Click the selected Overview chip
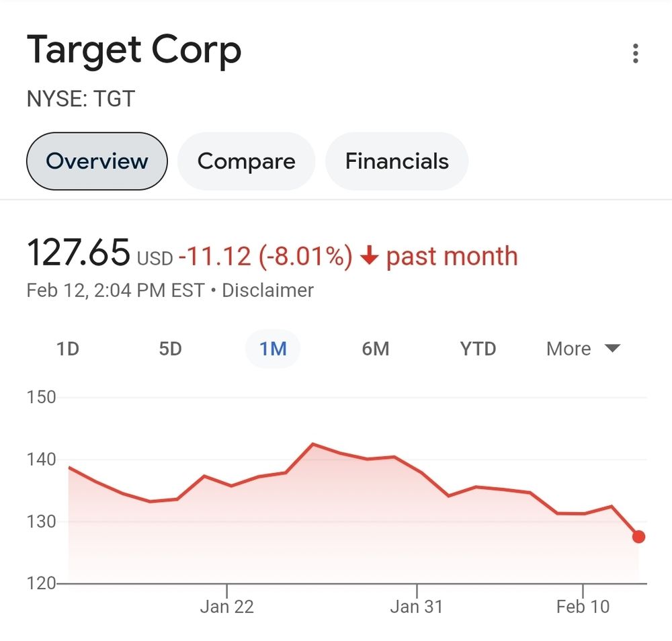Image resolution: width=672 pixels, height=641 pixels. [96, 161]
